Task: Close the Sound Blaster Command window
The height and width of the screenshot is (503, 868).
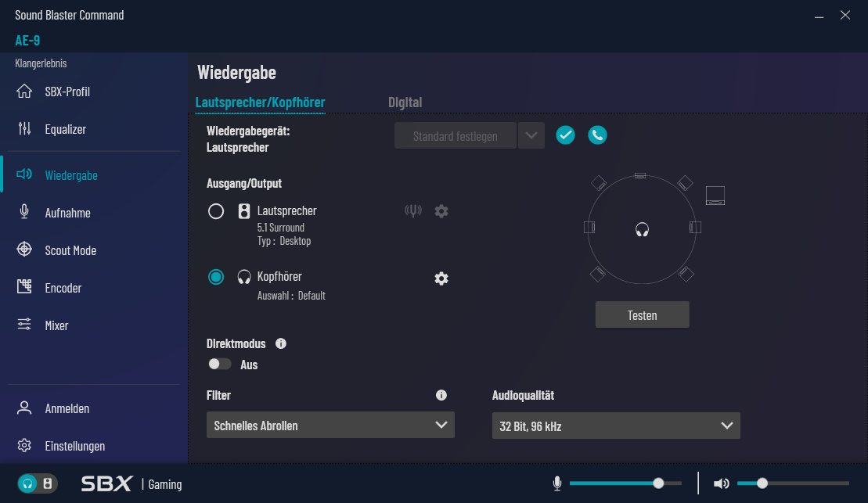Action: point(845,15)
